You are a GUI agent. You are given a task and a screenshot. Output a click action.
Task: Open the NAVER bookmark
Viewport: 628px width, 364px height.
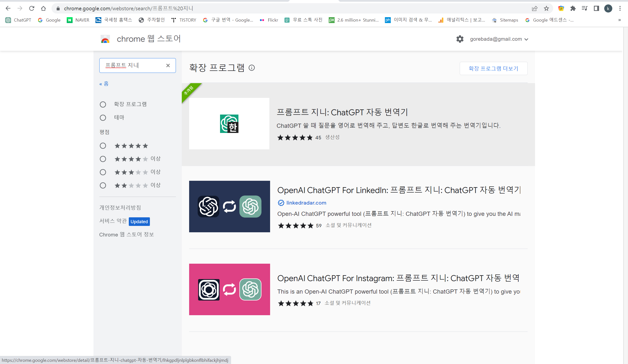78,20
